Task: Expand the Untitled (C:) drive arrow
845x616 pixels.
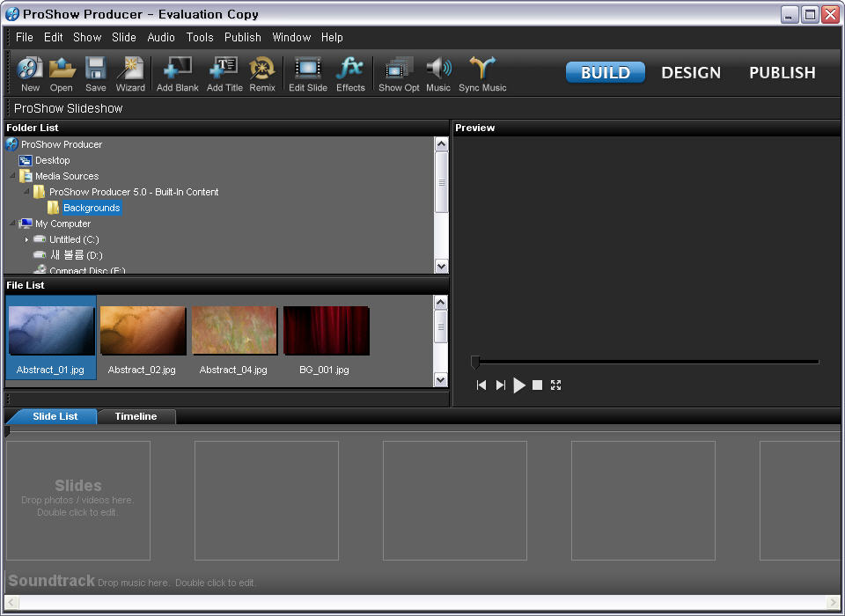Action: pos(26,239)
